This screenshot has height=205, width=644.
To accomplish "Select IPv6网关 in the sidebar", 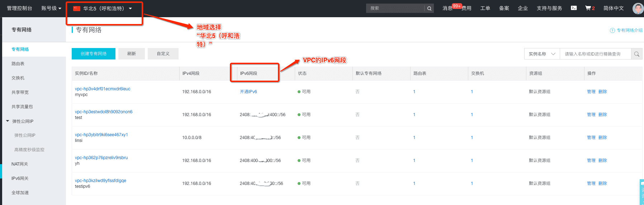I will (x=20, y=178).
